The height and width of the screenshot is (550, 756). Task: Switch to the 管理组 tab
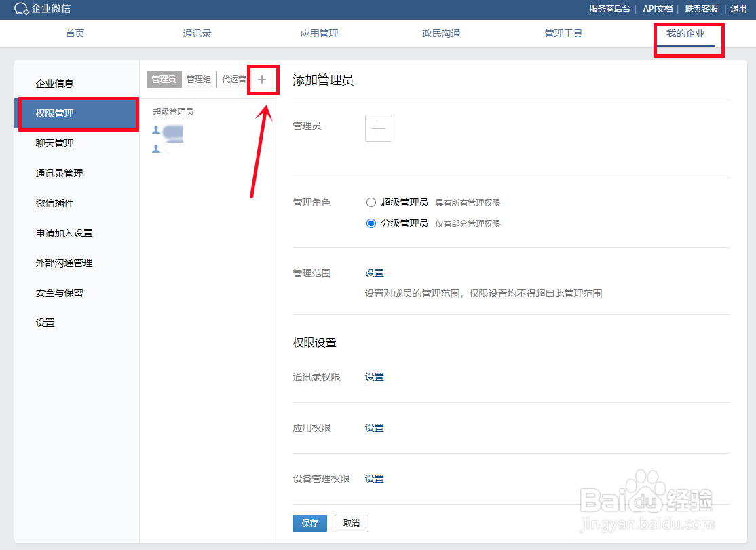pyautogui.click(x=200, y=79)
